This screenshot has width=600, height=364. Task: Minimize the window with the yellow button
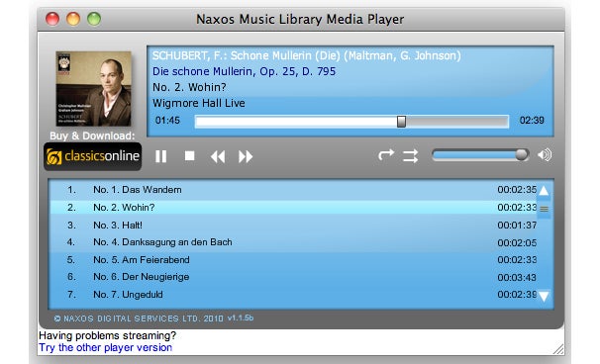pos(73,19)
